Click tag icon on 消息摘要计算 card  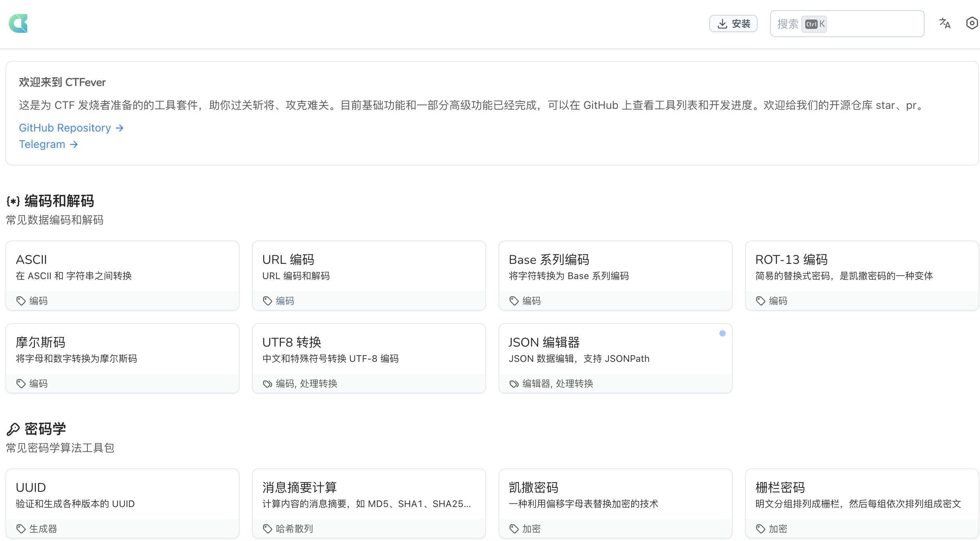pos(268,529)
